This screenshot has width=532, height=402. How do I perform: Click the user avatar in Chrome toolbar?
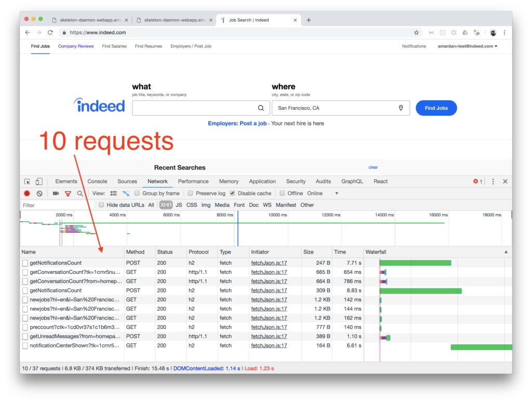click(x=493, y=33)
